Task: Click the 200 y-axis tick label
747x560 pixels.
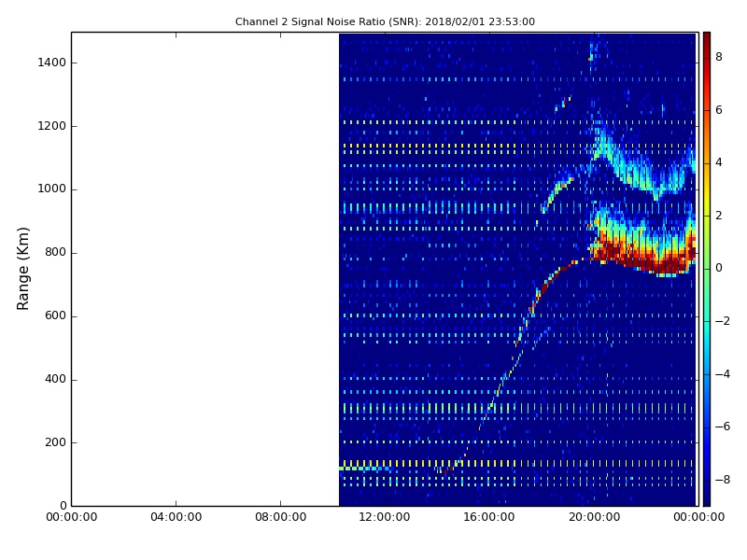Action: [55, 442]
